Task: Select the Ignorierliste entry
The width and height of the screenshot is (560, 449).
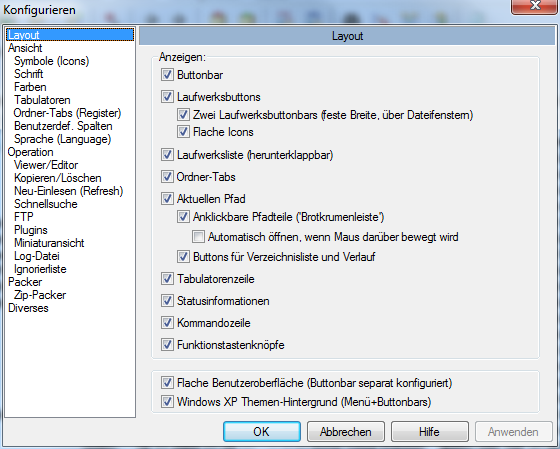Action: tap(40, 269)
